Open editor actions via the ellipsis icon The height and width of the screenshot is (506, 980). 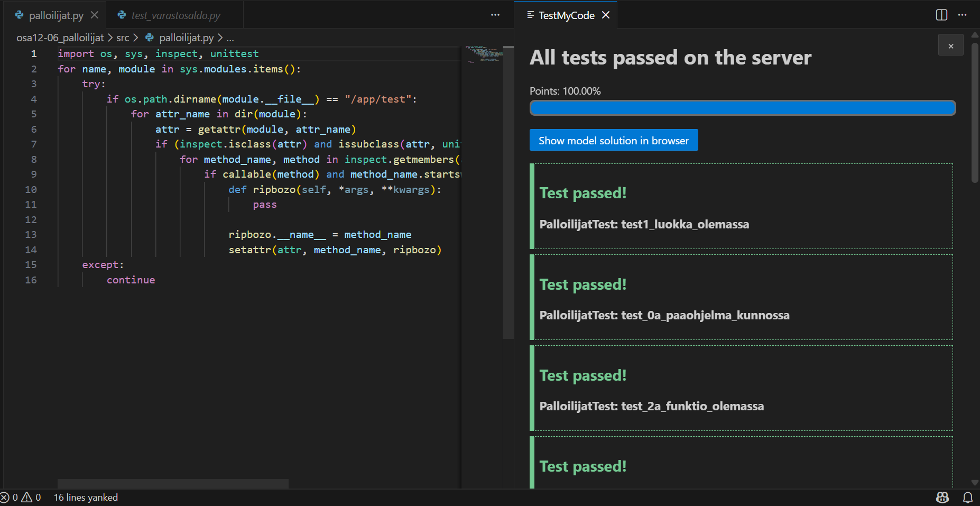pos(495,15)
